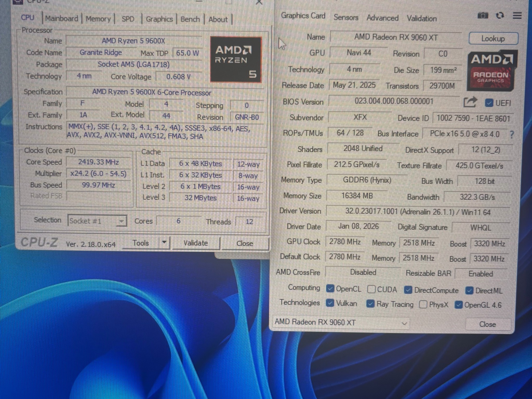Toggle the OpenGL 4.6 checkbox

pos(458,305)
